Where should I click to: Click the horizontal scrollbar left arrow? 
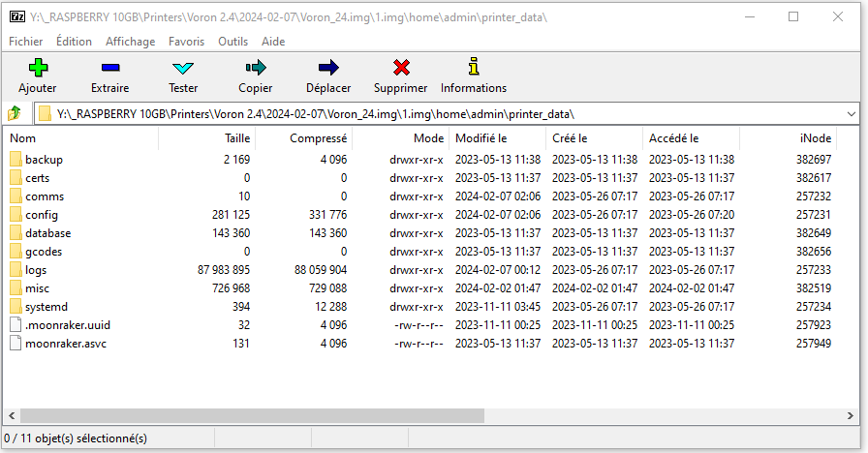point(12,415)
